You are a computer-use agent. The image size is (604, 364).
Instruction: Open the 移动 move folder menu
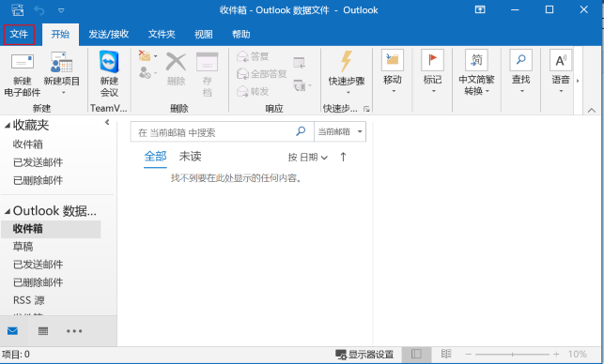393,72
